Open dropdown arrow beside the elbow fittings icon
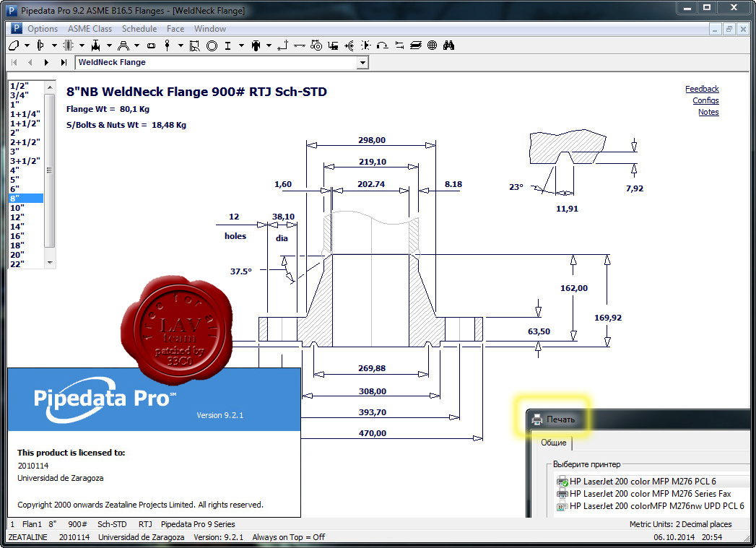 [x=27, y=45]
